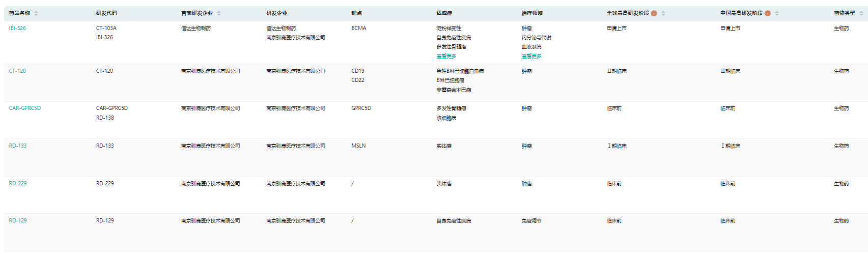The width and height of the screenshot is (868, 254).
Task: Click the 首家研发企业 column sort arrows
Action: 219,13
